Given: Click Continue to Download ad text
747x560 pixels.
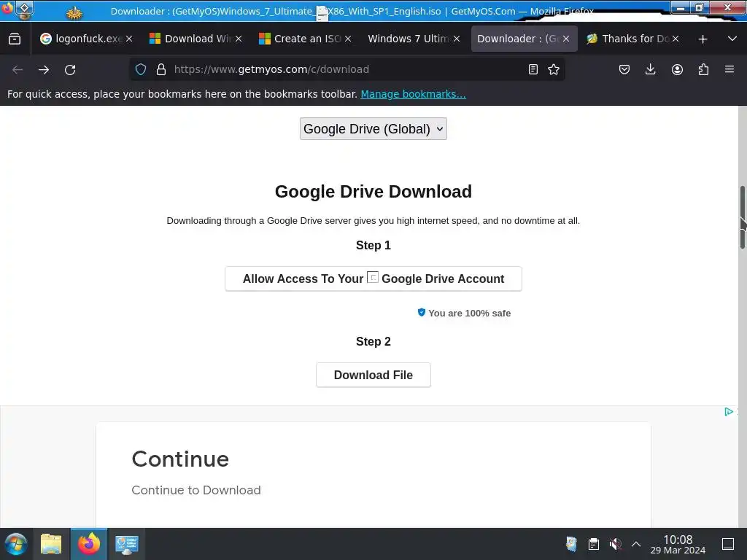Looking at the screenshot, I should point(196,490).
